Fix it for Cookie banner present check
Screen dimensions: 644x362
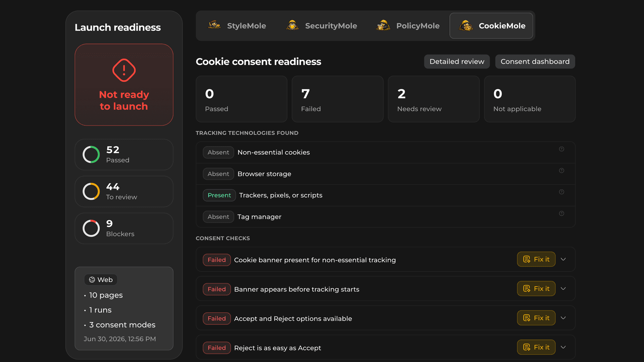click(536, 259)
